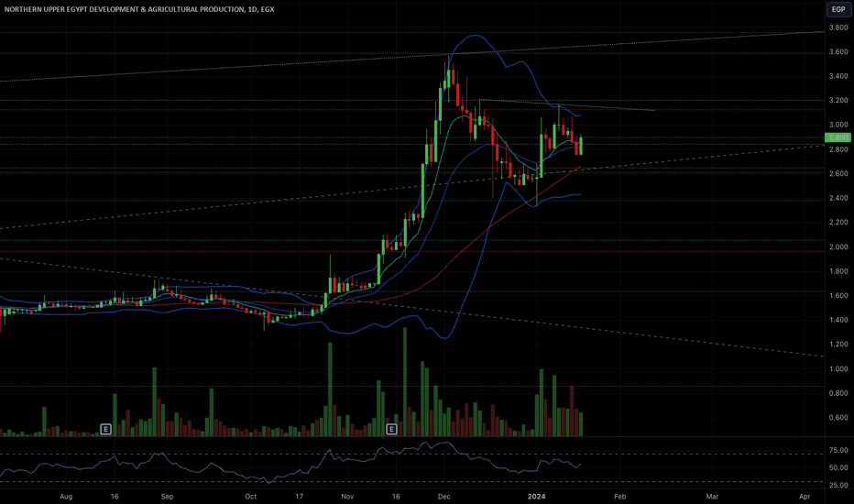Click the Sep label on time axis

(167, 497)
